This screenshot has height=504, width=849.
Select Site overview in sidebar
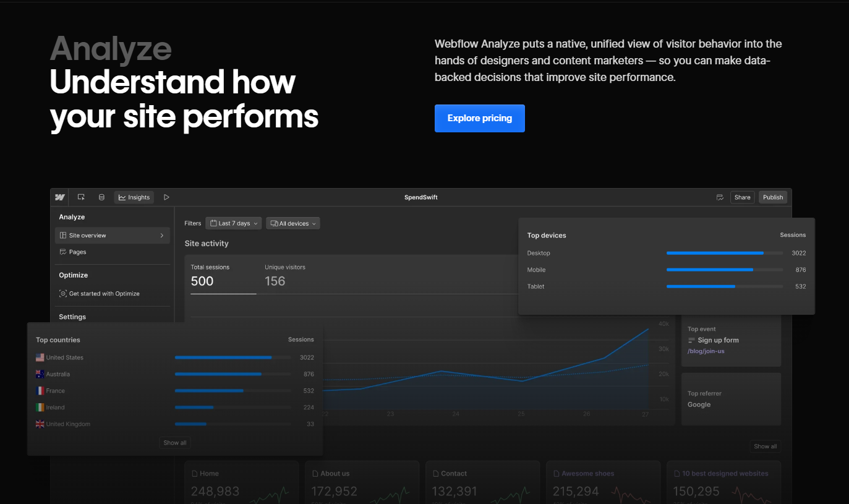[113, 235]
